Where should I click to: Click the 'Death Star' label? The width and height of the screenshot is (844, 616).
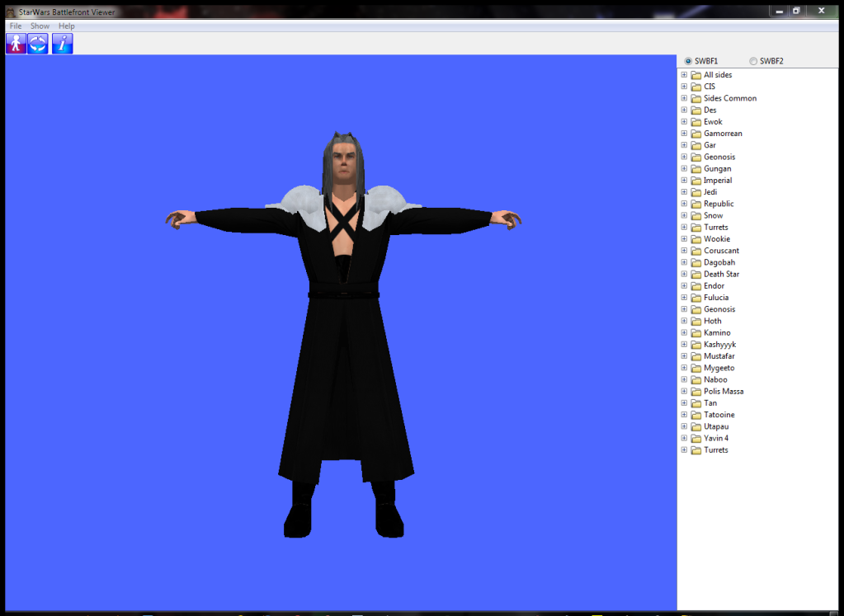[722, 274]
